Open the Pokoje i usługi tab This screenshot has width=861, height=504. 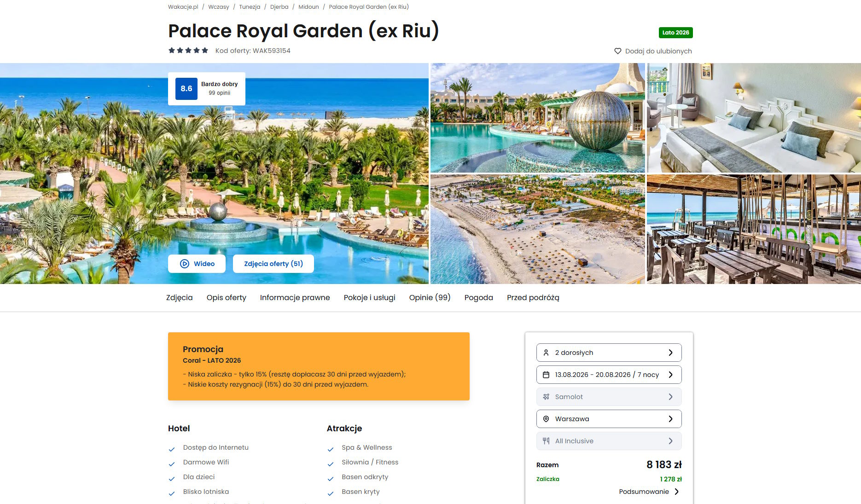click(x=369, y=298)
